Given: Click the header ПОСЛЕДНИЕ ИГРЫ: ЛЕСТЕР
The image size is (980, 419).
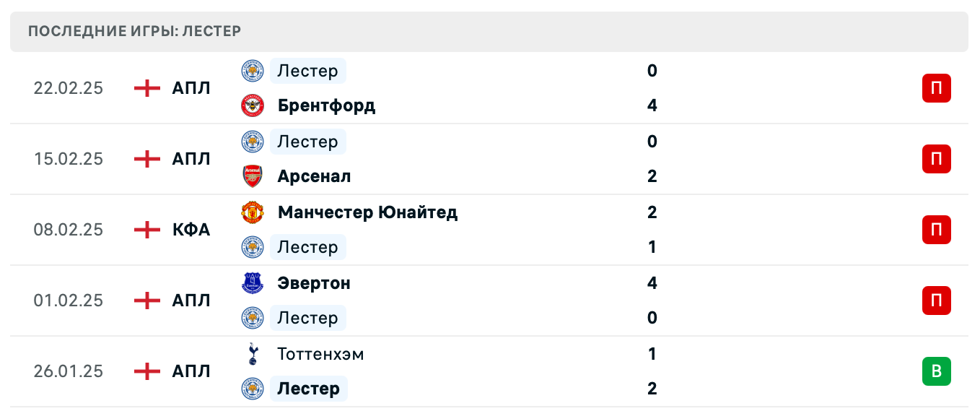Looking at the screenshot, I should (x=134, y=31).
